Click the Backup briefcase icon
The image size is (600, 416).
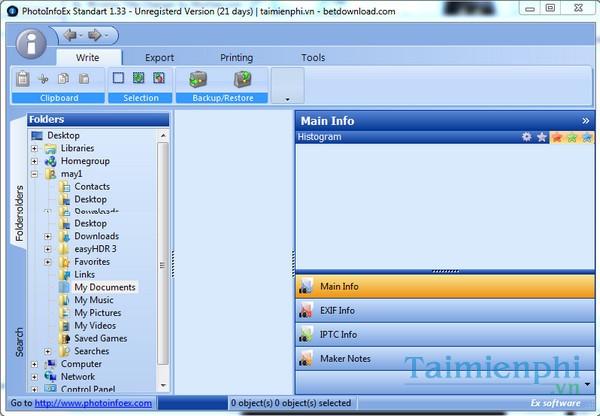[198, 79]
